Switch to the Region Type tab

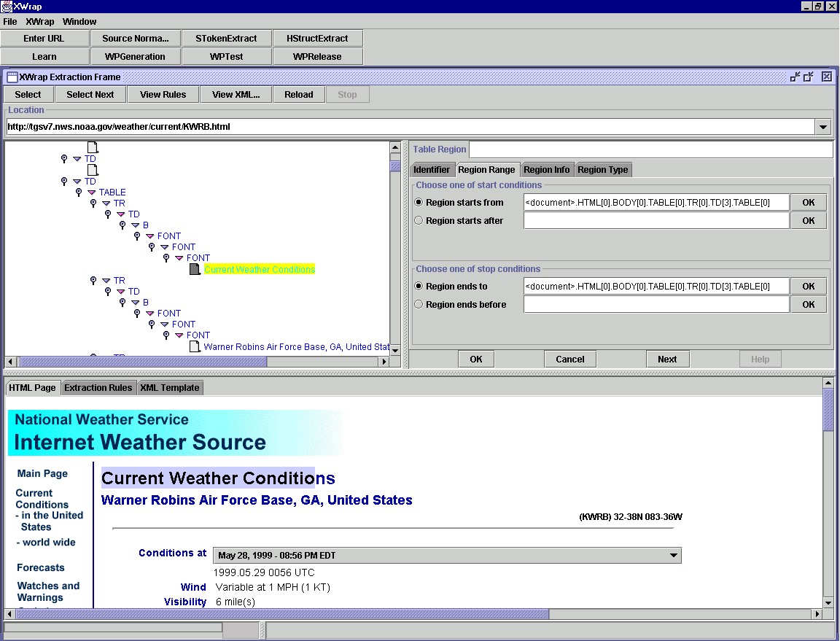point(602,170)
